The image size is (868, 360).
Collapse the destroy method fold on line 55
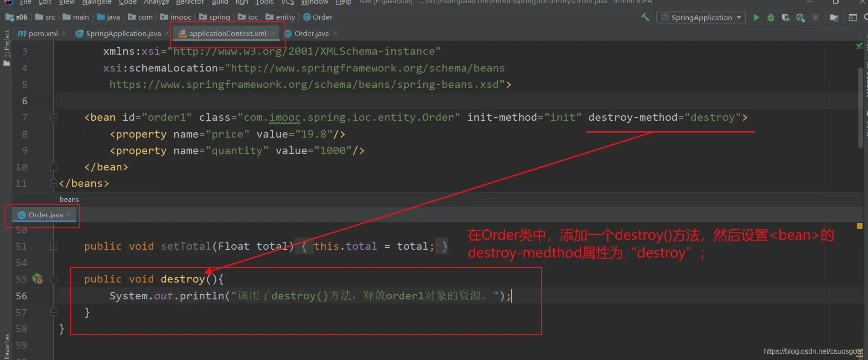(x=53, y=279)
